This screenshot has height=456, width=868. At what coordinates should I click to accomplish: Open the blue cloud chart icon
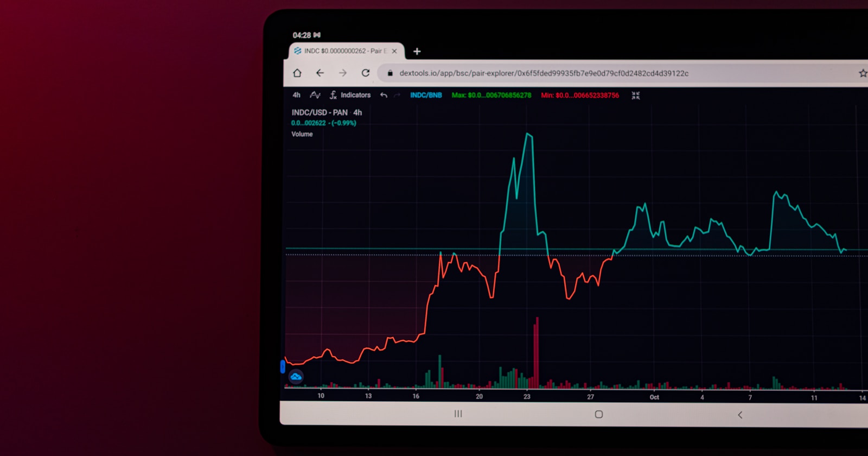(x=296, y=377)
